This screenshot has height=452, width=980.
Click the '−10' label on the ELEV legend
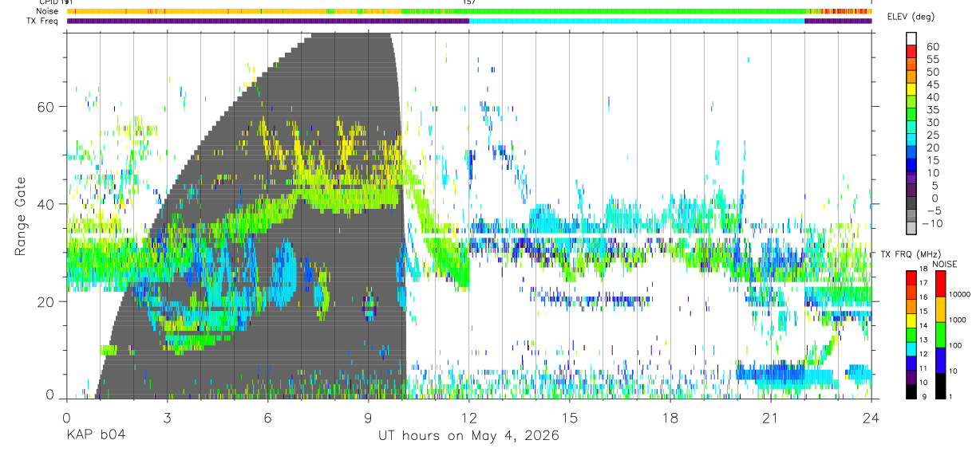931,224
